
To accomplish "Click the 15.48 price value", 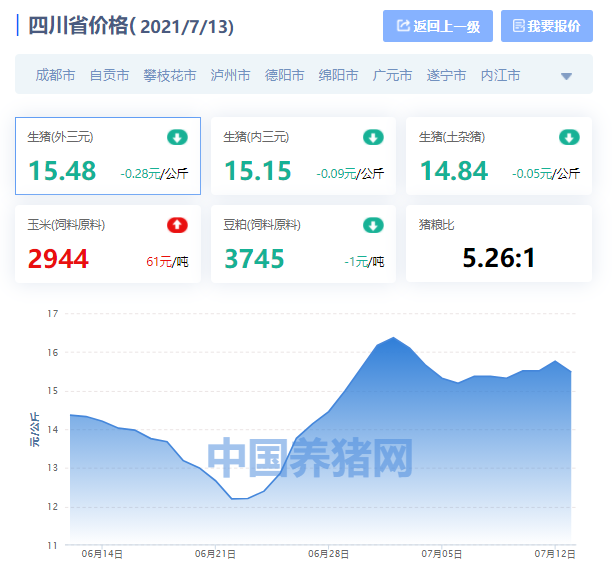I will (62, 171).
